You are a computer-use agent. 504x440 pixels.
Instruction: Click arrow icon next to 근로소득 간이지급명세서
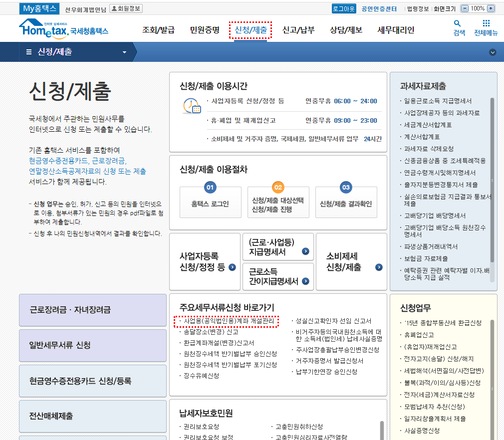click(x=305, y=281)
